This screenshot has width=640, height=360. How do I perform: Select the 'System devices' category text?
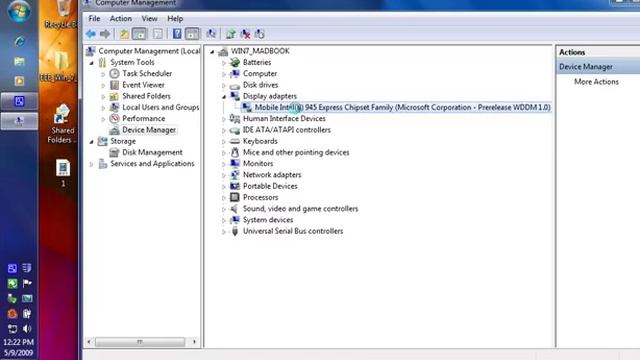(268, 220)
